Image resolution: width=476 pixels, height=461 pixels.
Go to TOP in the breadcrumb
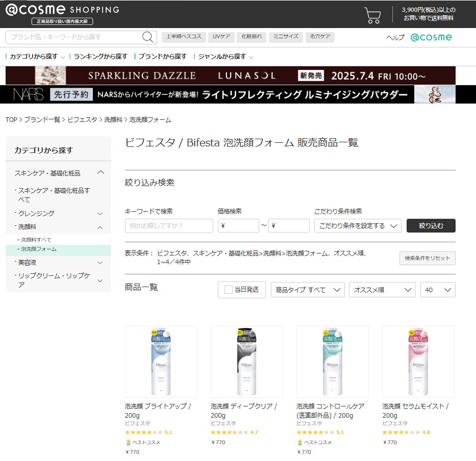point(11,120)
